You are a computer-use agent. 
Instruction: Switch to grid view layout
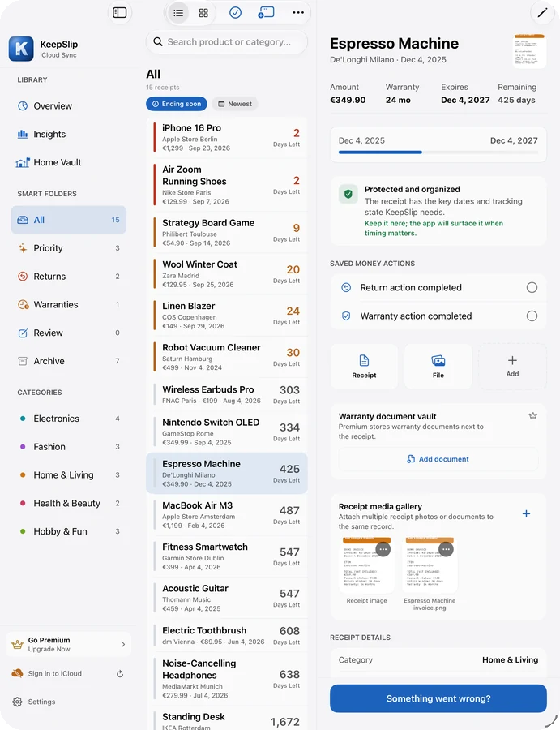pos(203,13)
